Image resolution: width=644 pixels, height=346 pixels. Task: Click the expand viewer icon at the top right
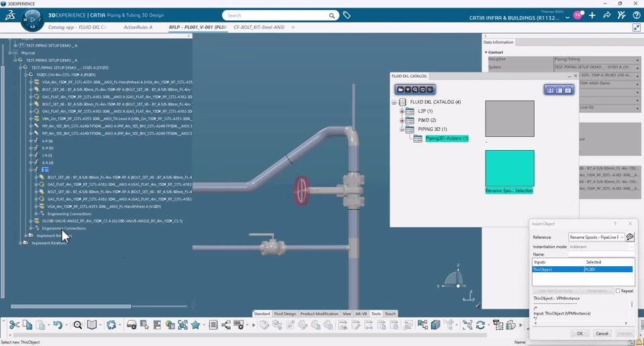click(636, 27)
